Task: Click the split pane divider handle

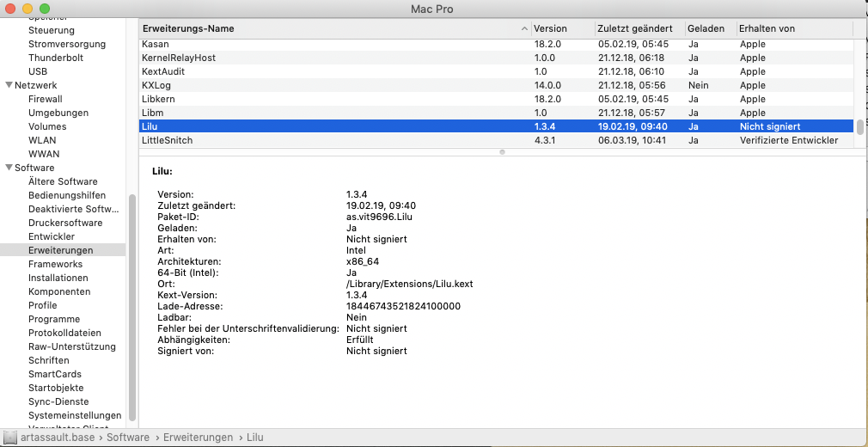Action: (x=502, y=151)
